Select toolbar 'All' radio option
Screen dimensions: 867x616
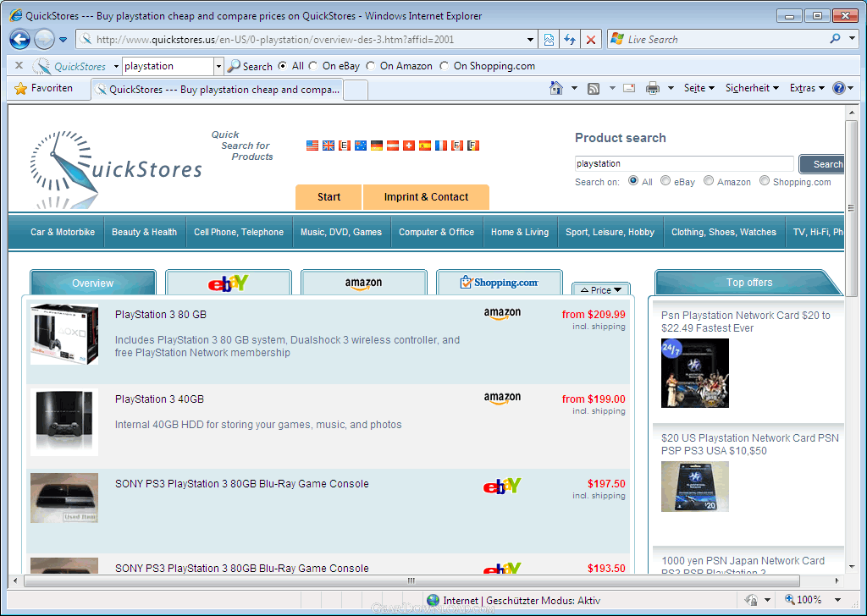[x=283, y=66]
